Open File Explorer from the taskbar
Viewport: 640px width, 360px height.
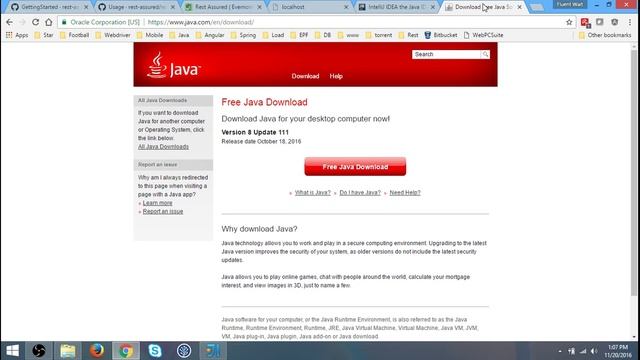tap(68, 351)
